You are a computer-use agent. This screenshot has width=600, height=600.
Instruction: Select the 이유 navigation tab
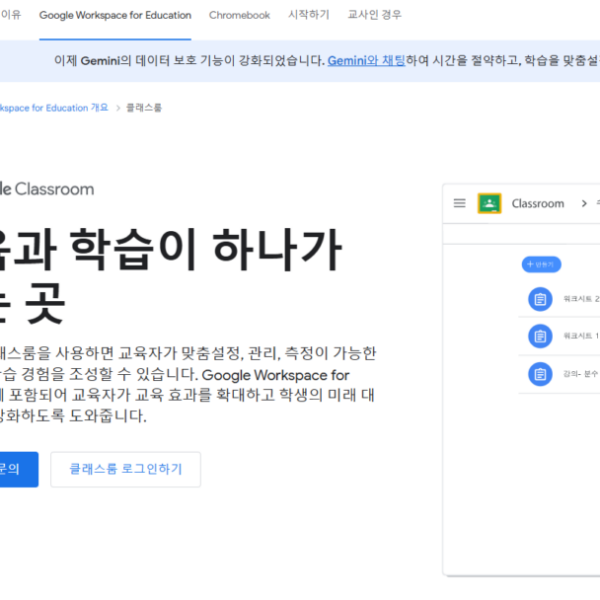[x=11, y=15]
